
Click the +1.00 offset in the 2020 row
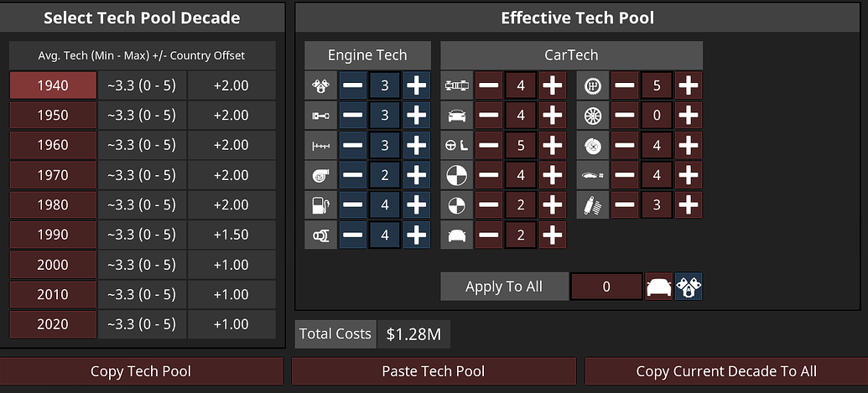(x=231, y=324)
